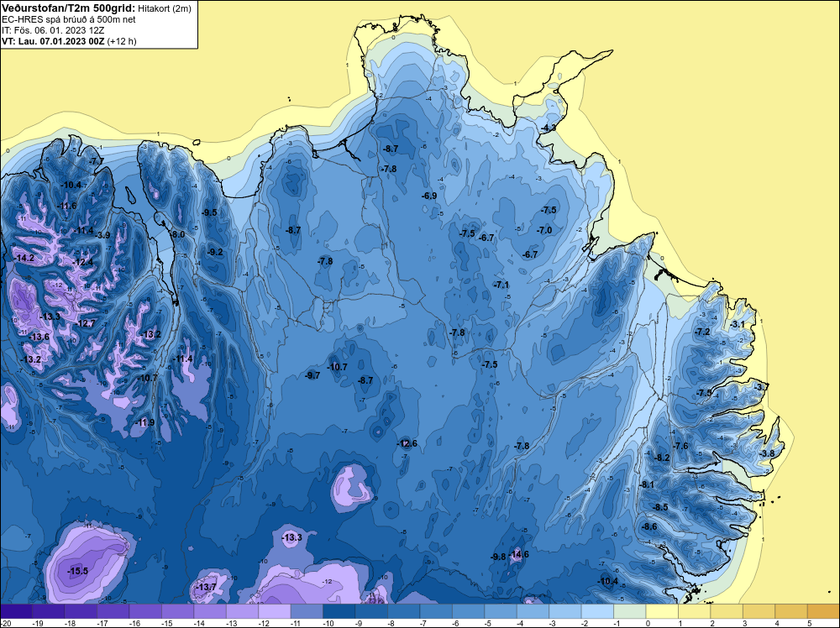Click the -3.7 temperature value
840x628 pixels.
[x=762, y=387]
